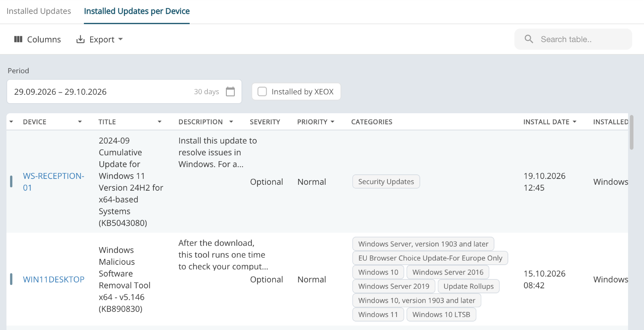644x330 pixels.
Task: Open the Device column filter arrow
Action: click(x=80, y=122)
